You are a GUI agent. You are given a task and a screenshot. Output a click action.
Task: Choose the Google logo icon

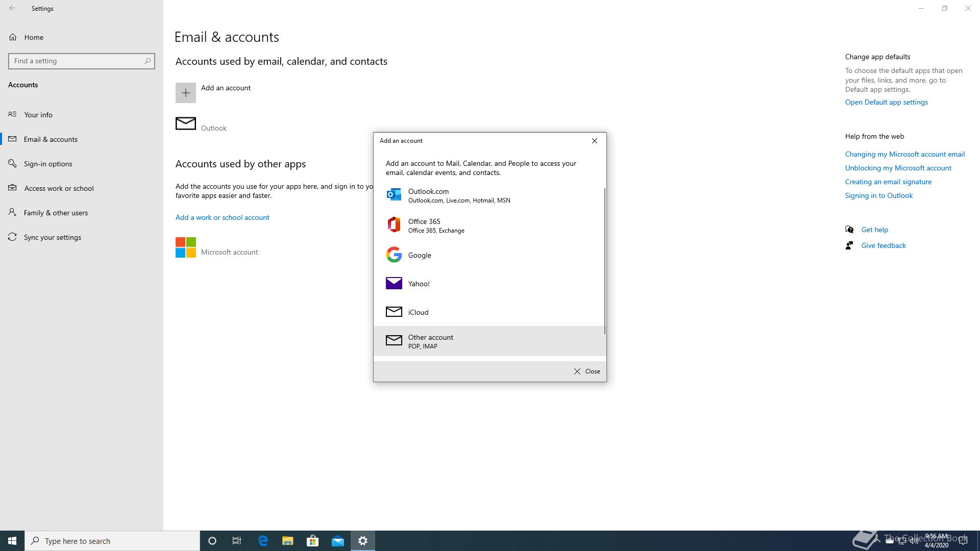coord(394,255)
